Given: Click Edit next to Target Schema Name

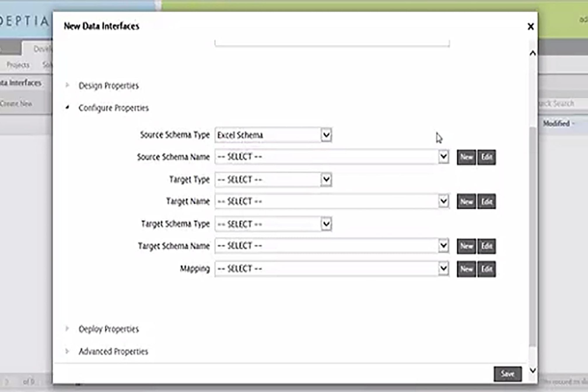Looking at the screenshot, I should point(486,246).
